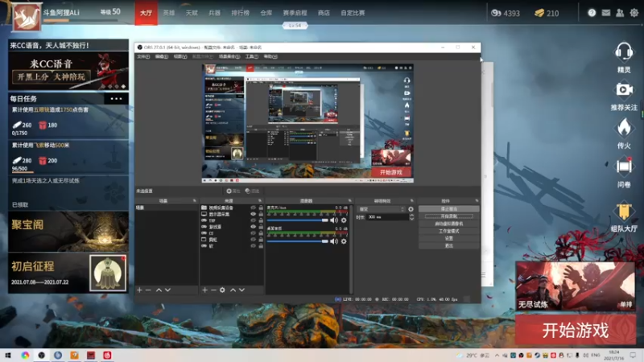Increase transition duration with up arrow

point(411,215)
